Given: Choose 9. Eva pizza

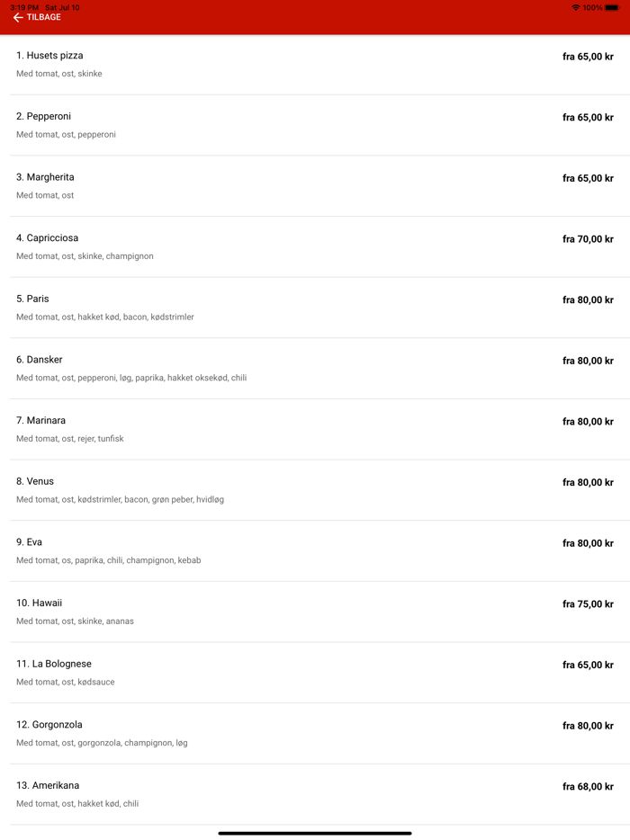Looking at the screenshot, I should [x=30, y=542].
